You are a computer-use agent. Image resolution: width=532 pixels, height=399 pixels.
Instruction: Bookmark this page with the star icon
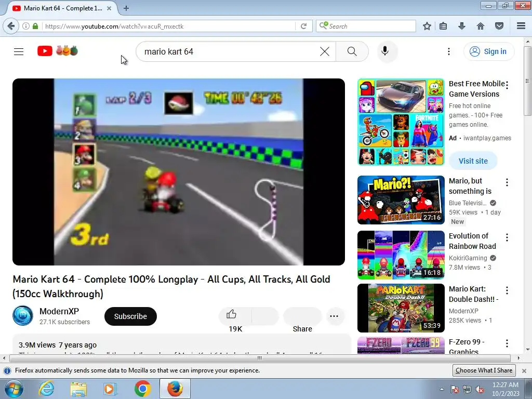click(427, 26)
